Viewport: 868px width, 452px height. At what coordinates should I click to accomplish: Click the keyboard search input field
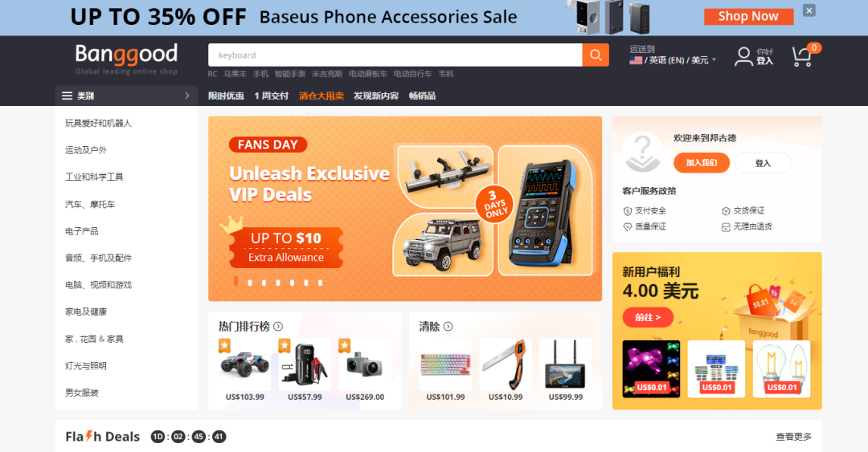click(x=395, y=55)
